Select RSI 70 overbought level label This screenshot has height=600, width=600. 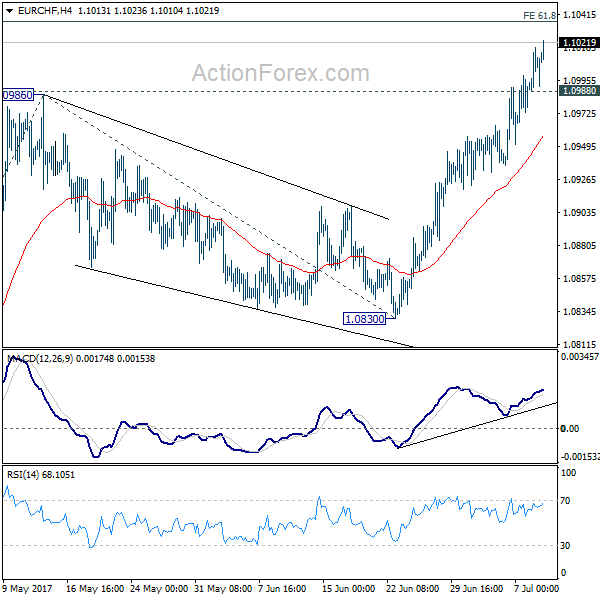click(565, 501)
